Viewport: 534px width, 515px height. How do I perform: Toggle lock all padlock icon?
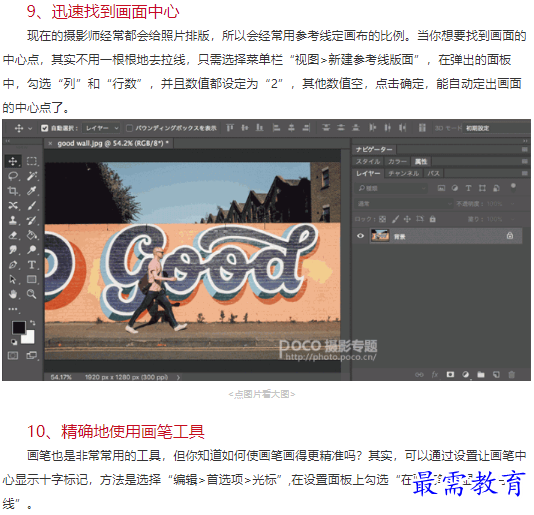tap(433, 219)
